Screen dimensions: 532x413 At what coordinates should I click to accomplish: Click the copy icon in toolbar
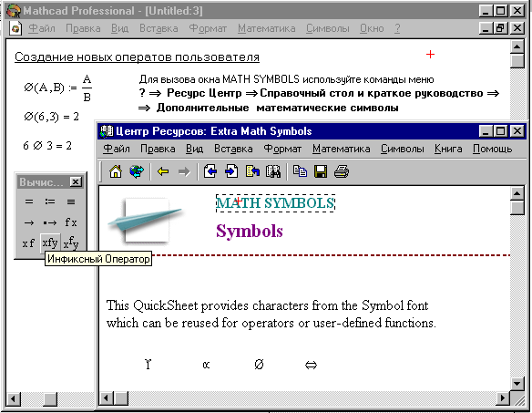click(x=300, y=171)
